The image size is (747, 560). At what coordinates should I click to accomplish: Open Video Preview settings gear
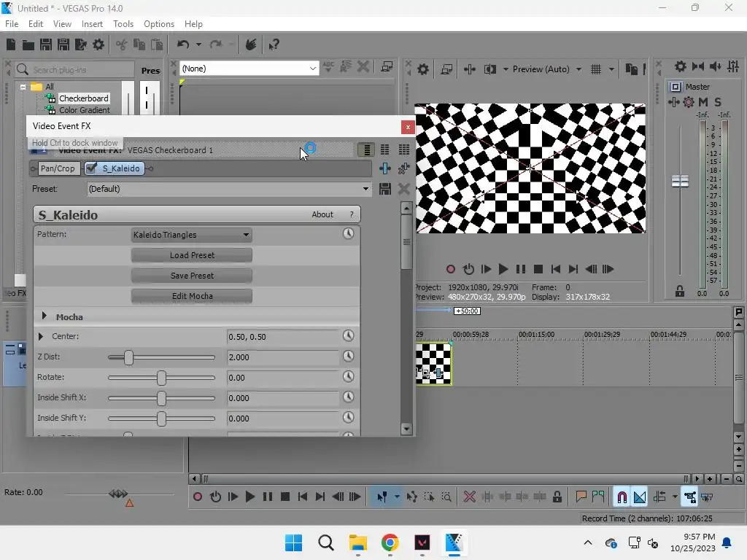pyautogui.click(x=422, y=69)
